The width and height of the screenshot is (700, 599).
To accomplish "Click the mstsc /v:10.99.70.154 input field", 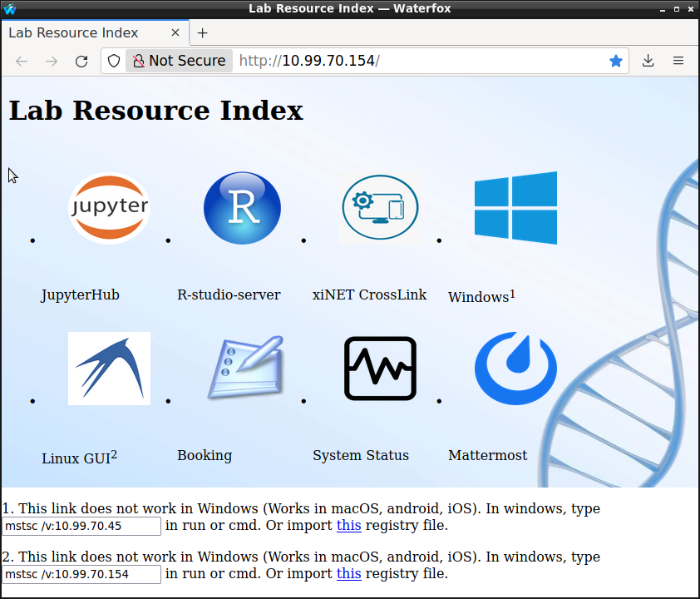I will [81, 574].
